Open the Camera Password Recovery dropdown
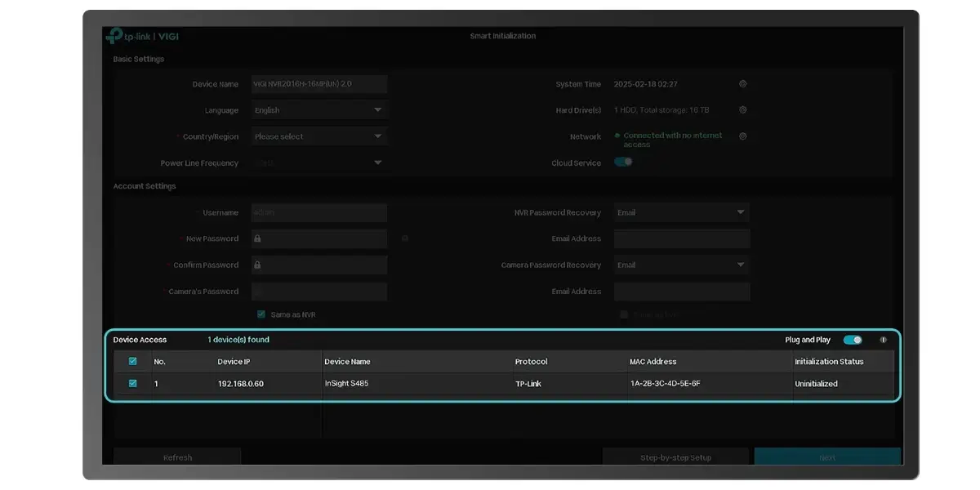 click(x=682, y=265)
